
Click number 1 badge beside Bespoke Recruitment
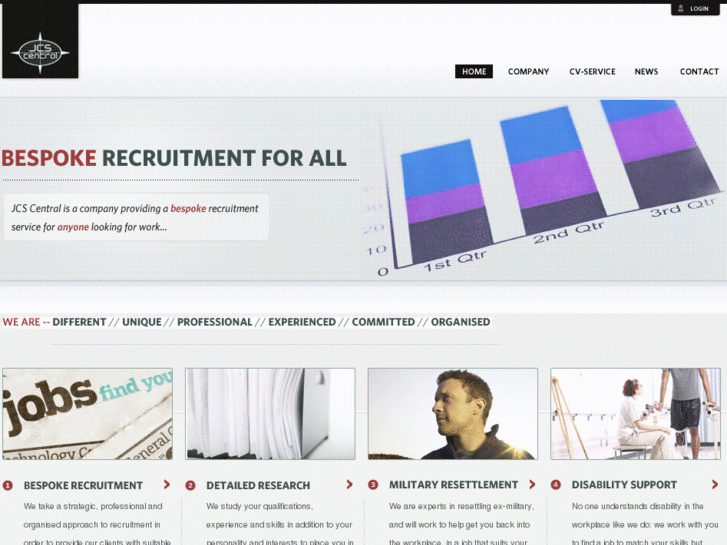8,485
